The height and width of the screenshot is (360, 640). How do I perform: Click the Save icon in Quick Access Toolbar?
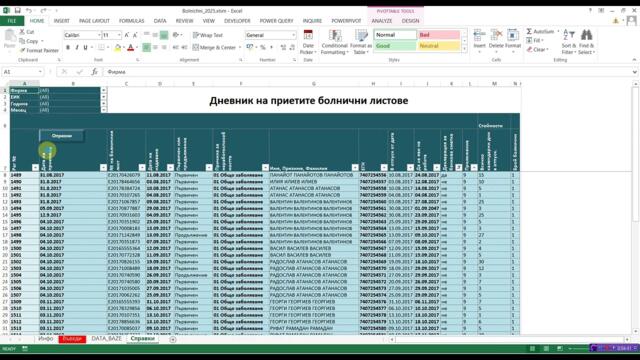(18, 11)
